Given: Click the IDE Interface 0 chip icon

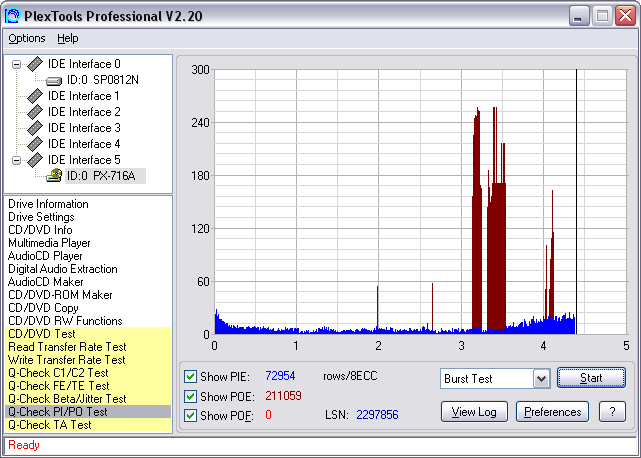Looking at the screenshot, I should click(35, 64).
